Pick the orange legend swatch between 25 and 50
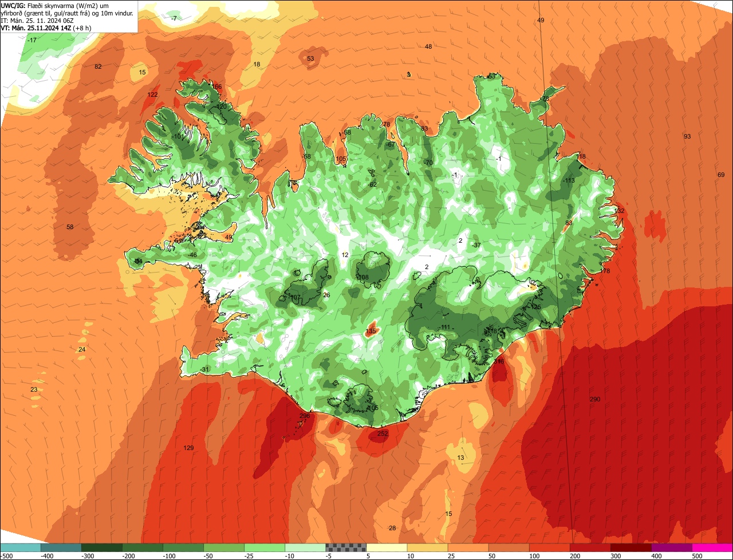The width and height of the screenshot is (733, 560). point(468,547)
